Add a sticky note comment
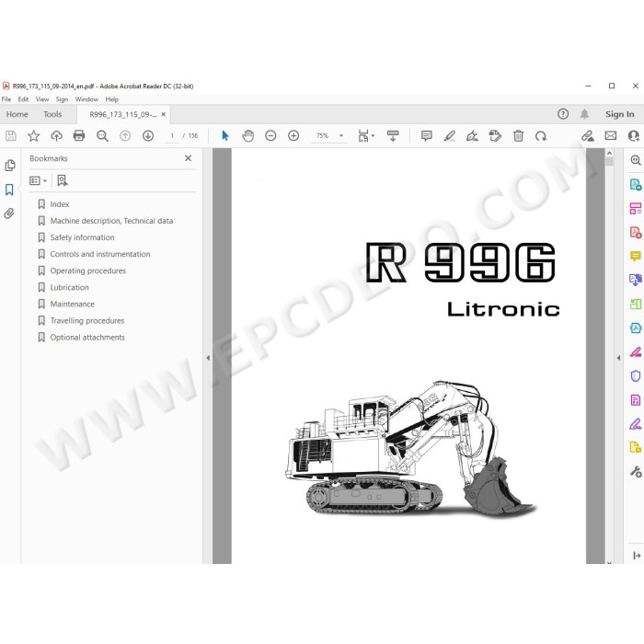Viewport: 644px width, 644px height. tap(427, 135)
